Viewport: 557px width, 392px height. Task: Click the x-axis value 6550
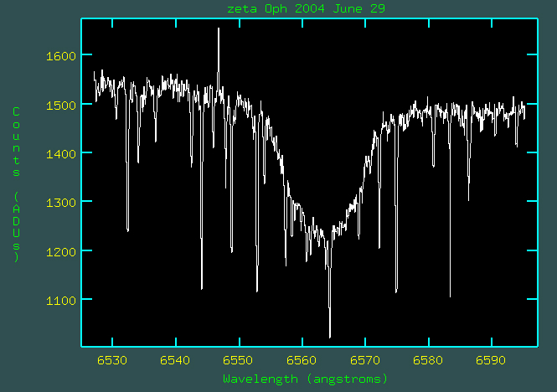[238, 360]
